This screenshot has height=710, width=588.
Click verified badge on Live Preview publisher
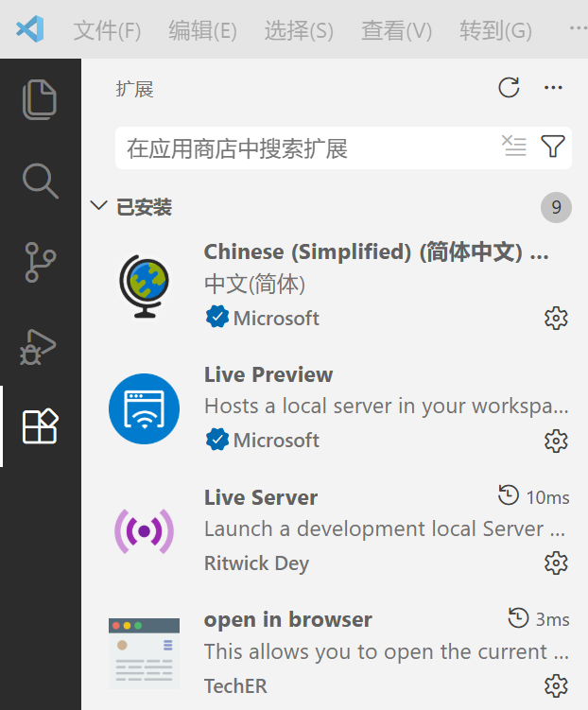point(217,440)
